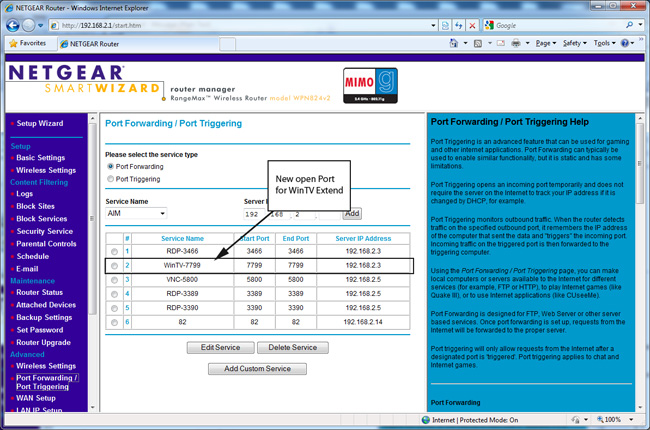Click the magnifier search icon
This screenshot has height=430, width=650.
[630, 25]
